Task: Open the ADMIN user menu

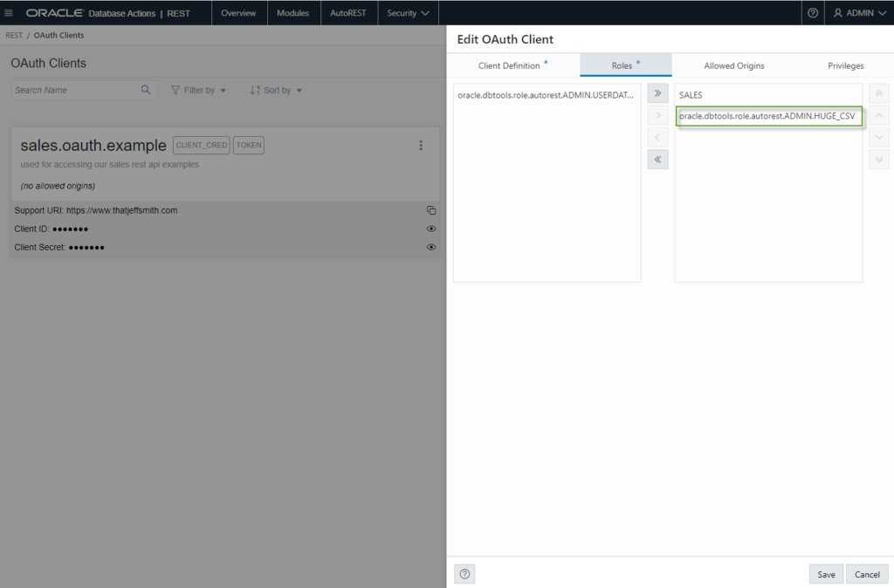Action: (859, 12)
